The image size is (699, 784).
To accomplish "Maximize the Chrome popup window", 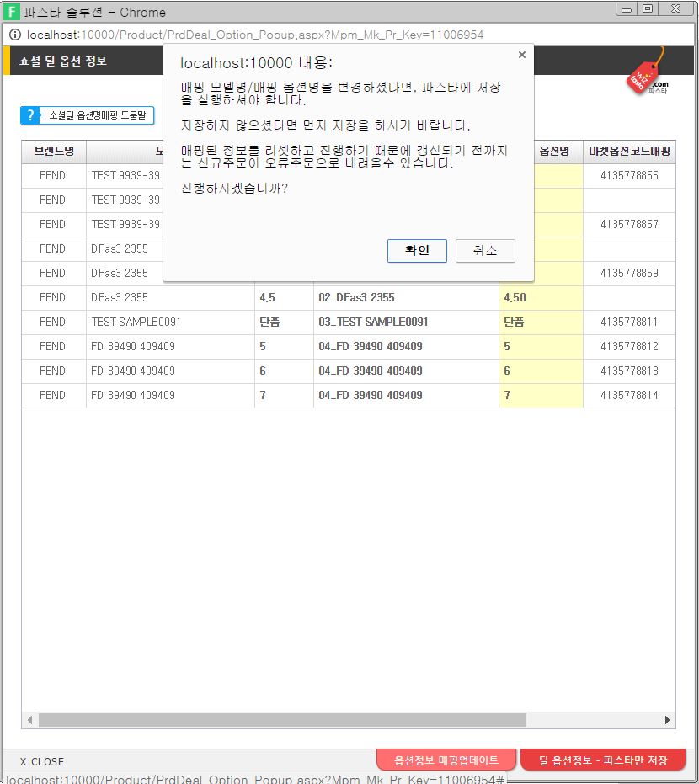I will 647,9.
